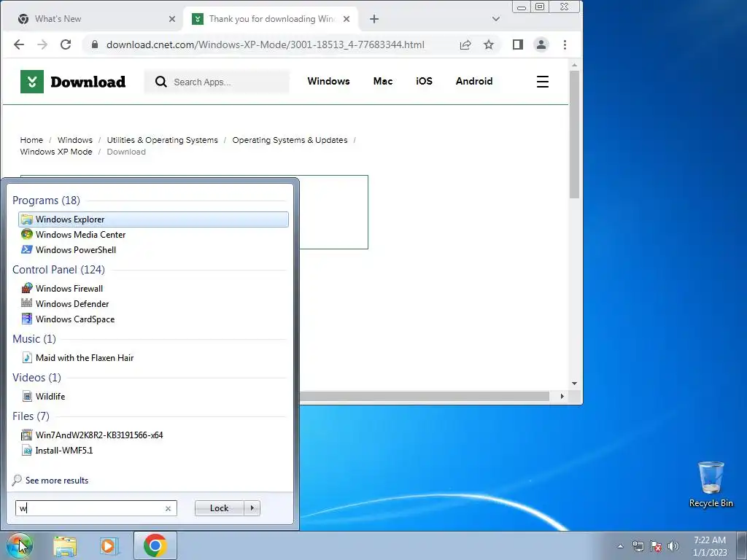The height and width of the screenshot is (560, 747).
Task: Click Operating Systems & Updates breadcrumb
Action: pos(290,140)
